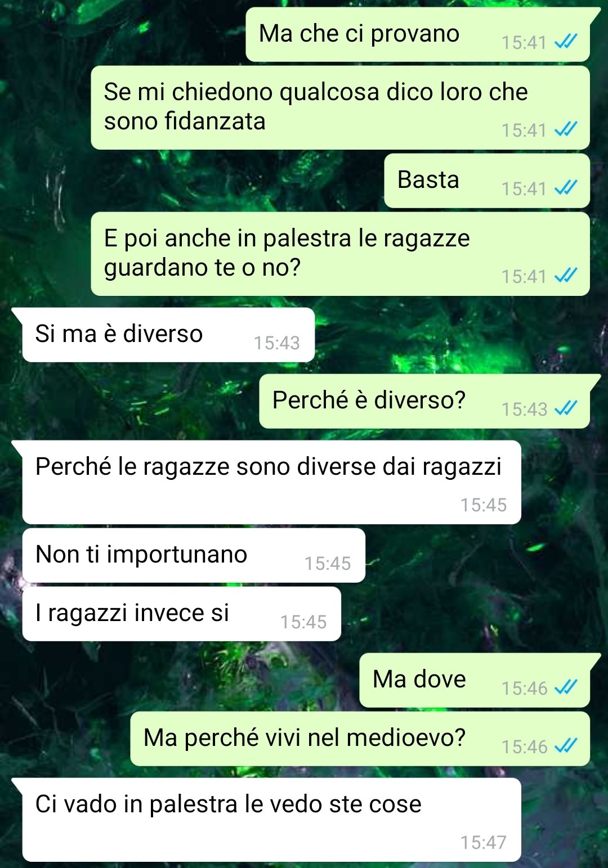Screen dimensions: 608x868
Task: Select the 'I ragazzi invece si' bubble
Action: (x=182, y=614)
